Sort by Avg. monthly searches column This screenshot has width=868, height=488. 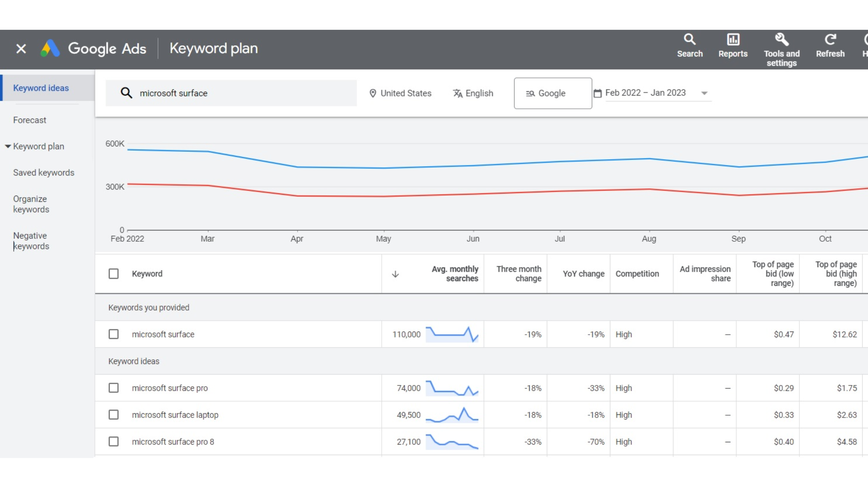click(455, 274)
